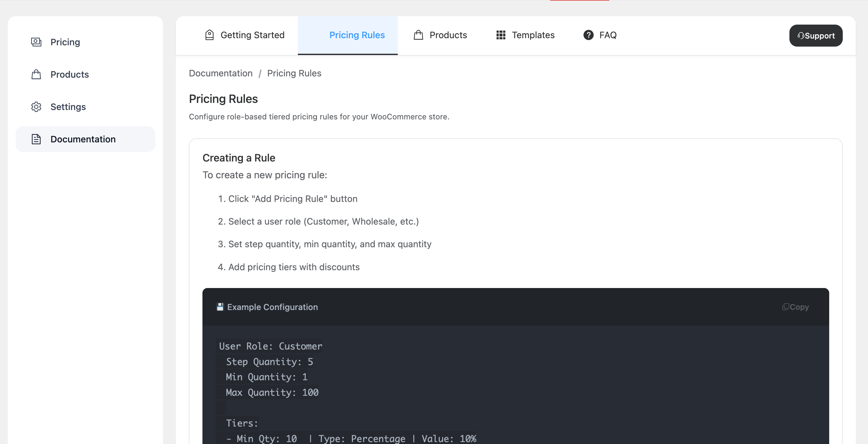Viewport: 868px width, 444px height.
Task: Click the headset icon on Support button
Action: [x=801, y=35]
